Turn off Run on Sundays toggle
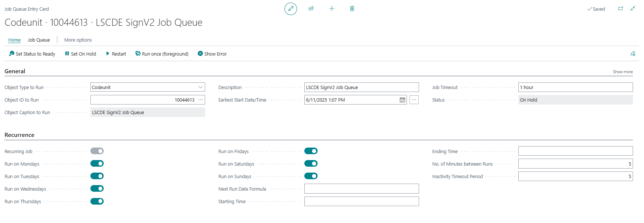The height and width of the screenshot is (223, 644). [x=311, y=176]
